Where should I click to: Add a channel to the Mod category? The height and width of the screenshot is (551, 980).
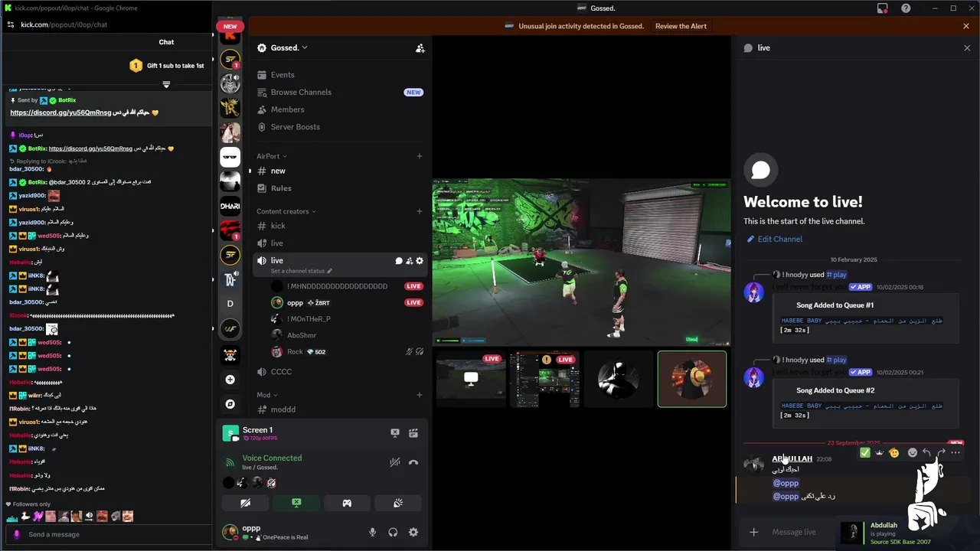click(419, 395)
